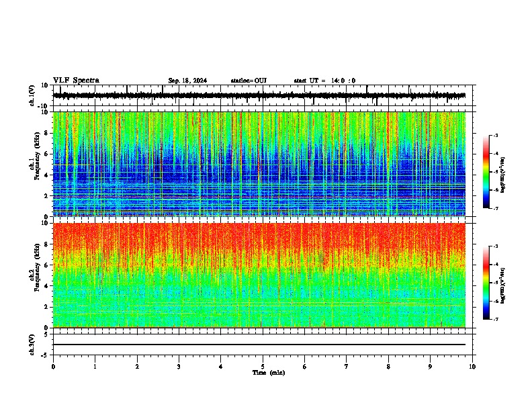
Task: Click the flat ch.3 voltage trace line
Action: click(x=259, y=345)
